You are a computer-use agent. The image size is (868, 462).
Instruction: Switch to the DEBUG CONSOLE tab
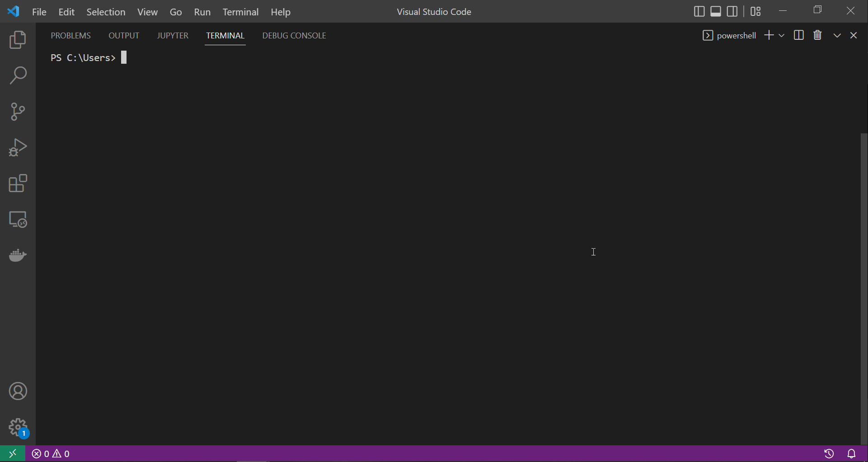[294, 35]
